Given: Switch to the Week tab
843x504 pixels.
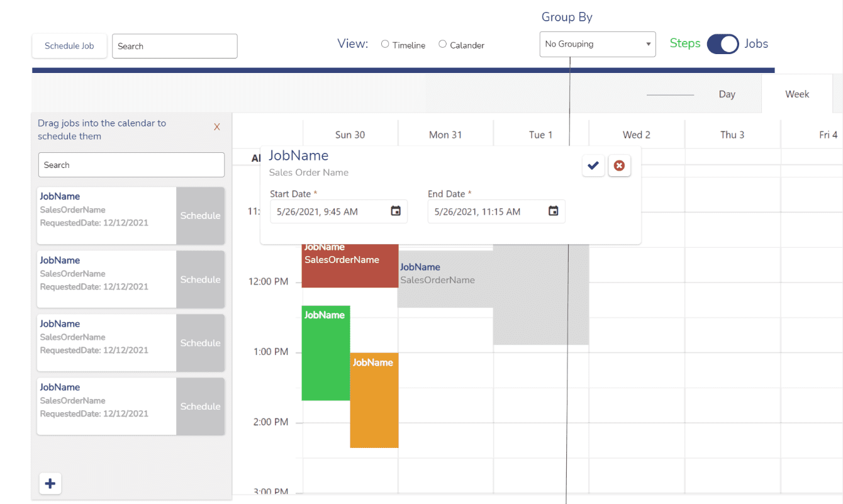Looking at the screenshot, I should pyautogui.click(x=796, y=94).
